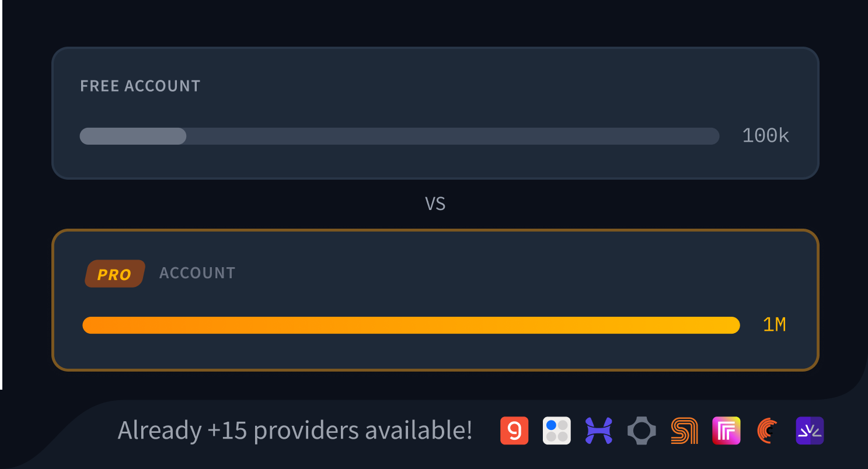The width and height of the screenshot is (868, 469).
Task: Select the ACCOUNT label beside the PRO badge
Action: point(197,273)
